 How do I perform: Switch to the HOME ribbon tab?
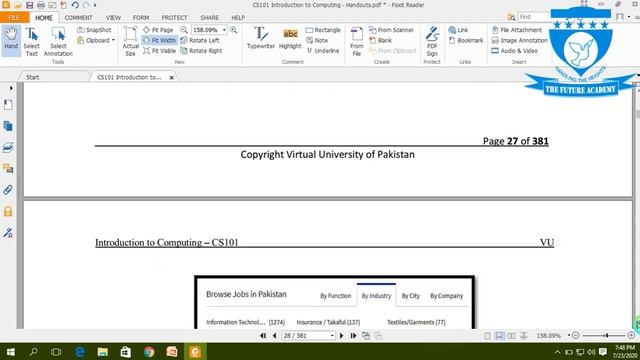click(x=44, y=18)
